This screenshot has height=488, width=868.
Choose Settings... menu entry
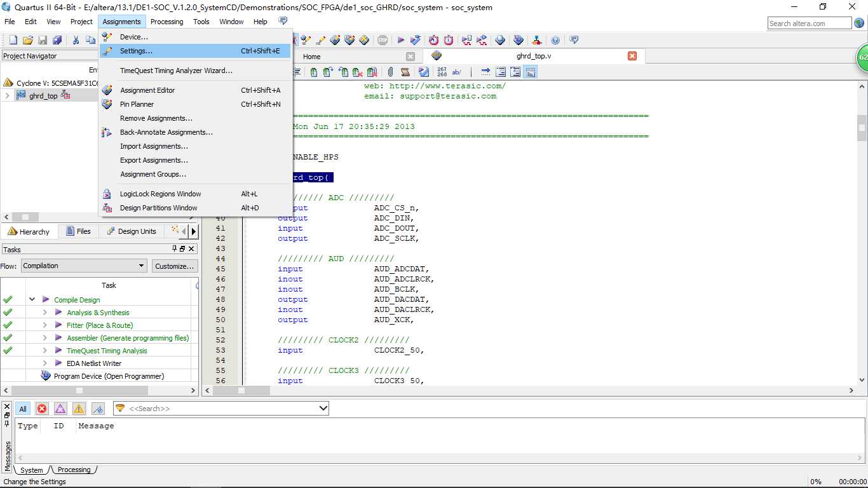(195, 51)
